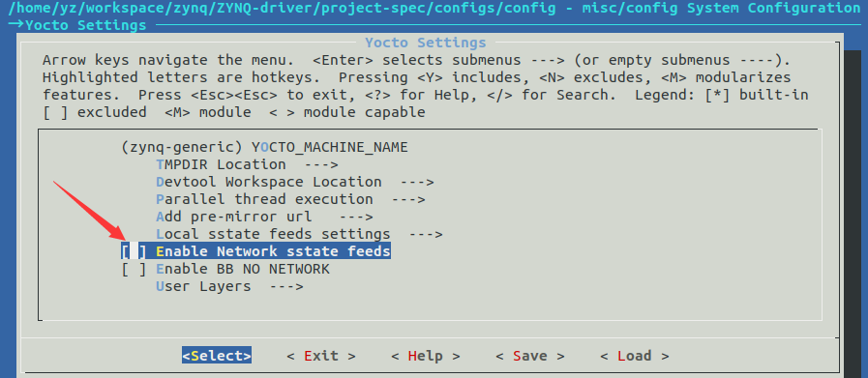Click the Enable BB NO NETWORK label
Screen dimensions: 868x378
point(243,269)
